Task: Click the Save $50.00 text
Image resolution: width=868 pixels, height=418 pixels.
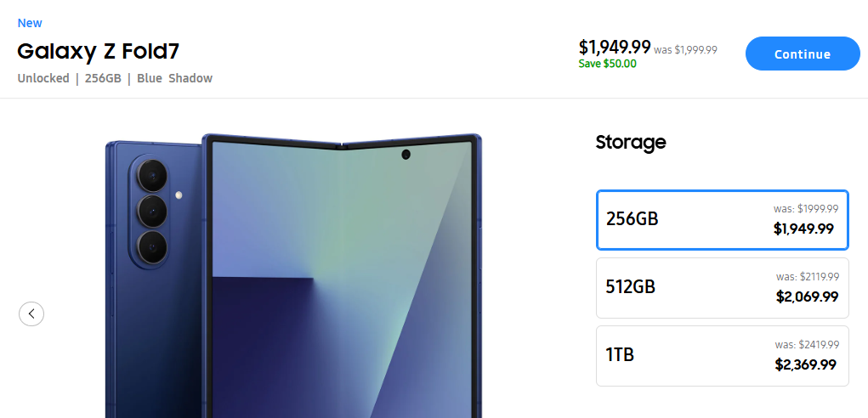Action: [607, 64]
